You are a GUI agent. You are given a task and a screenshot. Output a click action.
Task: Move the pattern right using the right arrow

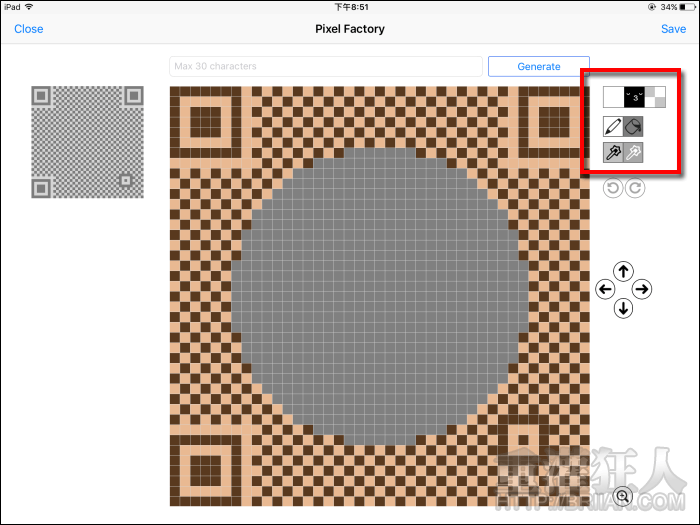tap(642, 289)
